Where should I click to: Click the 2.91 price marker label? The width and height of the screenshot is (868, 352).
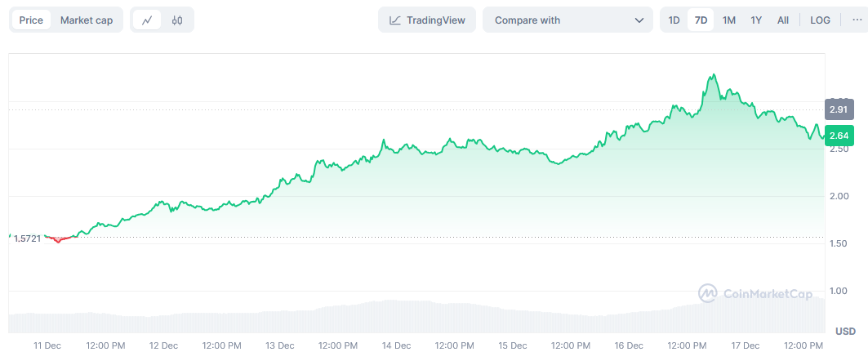[x=838, y=109]
